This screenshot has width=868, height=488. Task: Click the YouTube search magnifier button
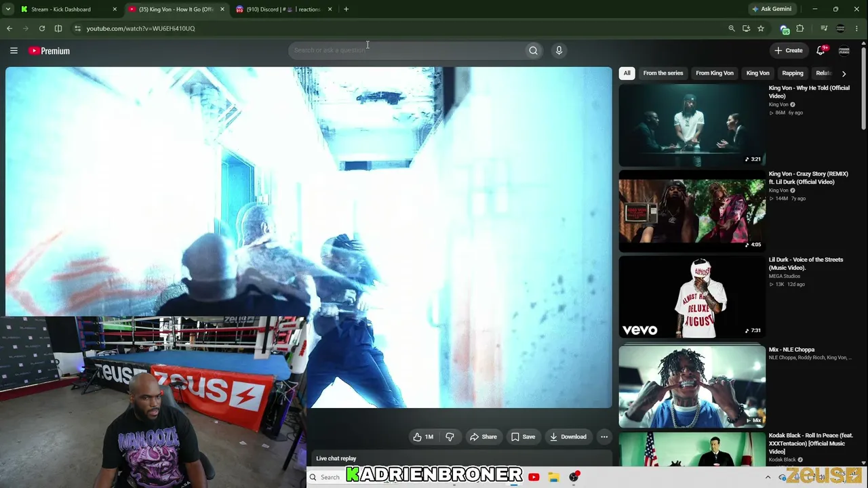pyautogui.click(x=533, y=50)
